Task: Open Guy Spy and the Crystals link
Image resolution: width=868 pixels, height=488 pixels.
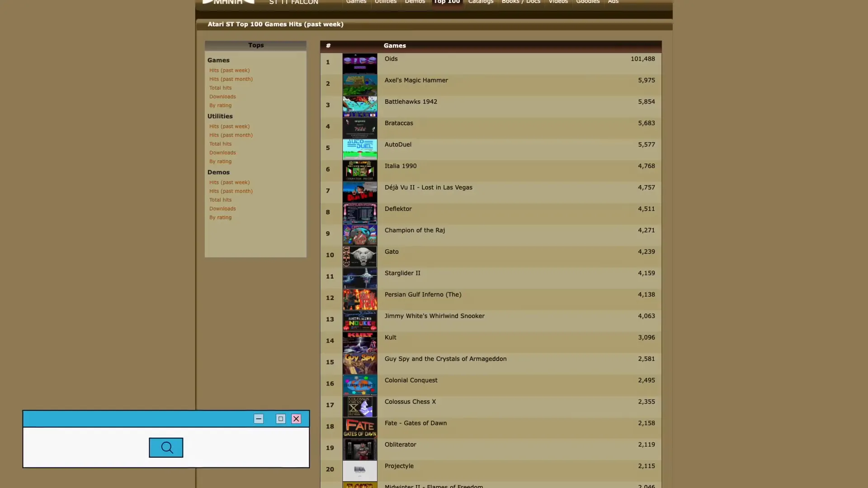Action: point(445,359)
